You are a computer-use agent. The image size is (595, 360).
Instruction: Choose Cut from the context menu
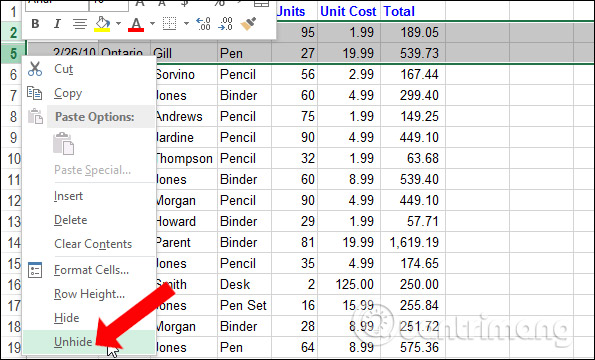tap(89, 69)
